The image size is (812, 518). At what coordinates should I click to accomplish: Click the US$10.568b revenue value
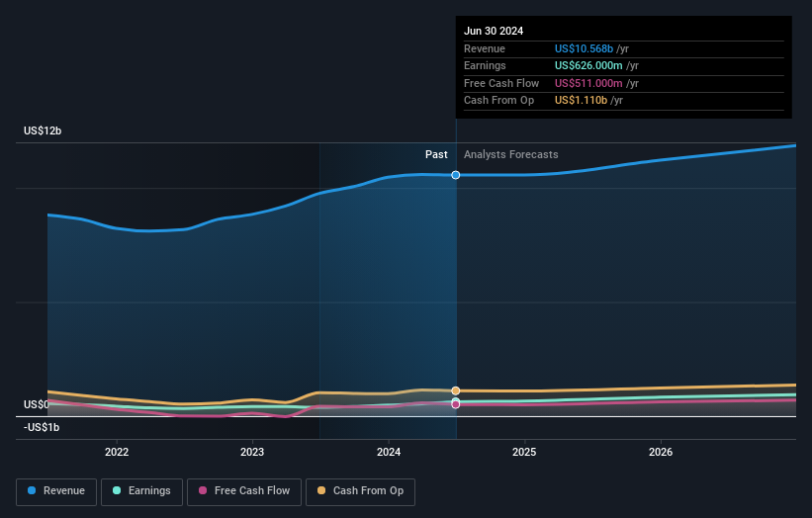584,48
